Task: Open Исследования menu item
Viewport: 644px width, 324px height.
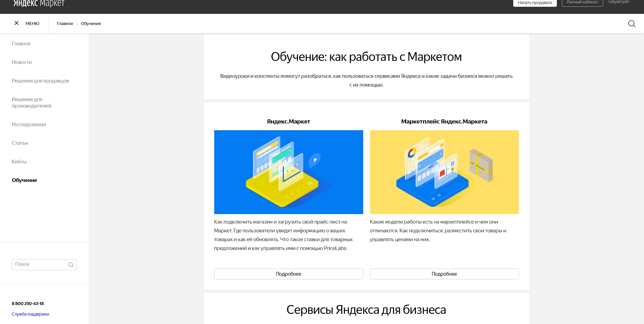Action: coord(29,124)
